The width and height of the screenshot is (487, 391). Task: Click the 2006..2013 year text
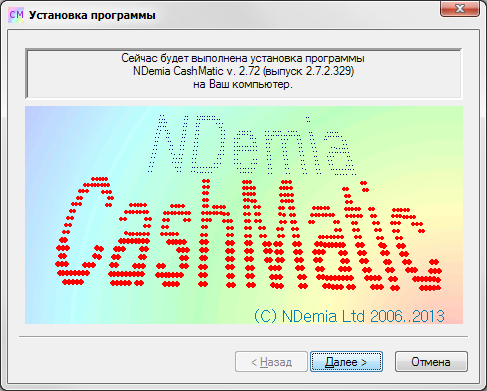407,316
